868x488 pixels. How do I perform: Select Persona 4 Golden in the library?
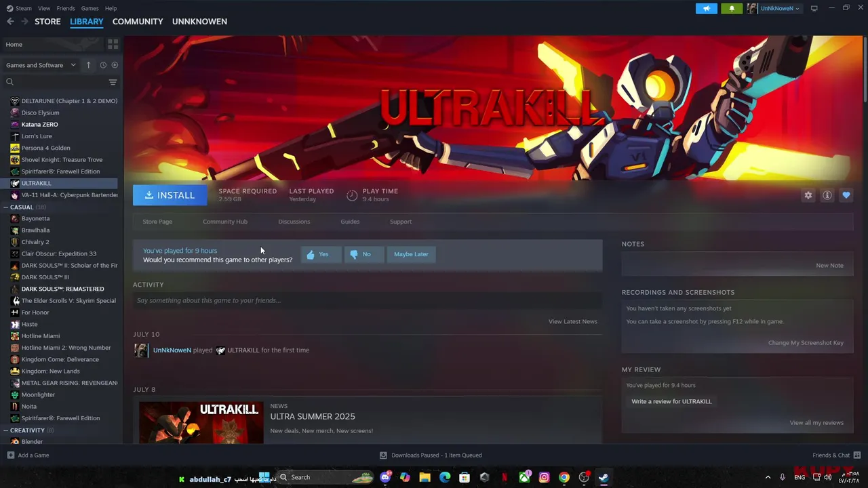pos(45,148)
